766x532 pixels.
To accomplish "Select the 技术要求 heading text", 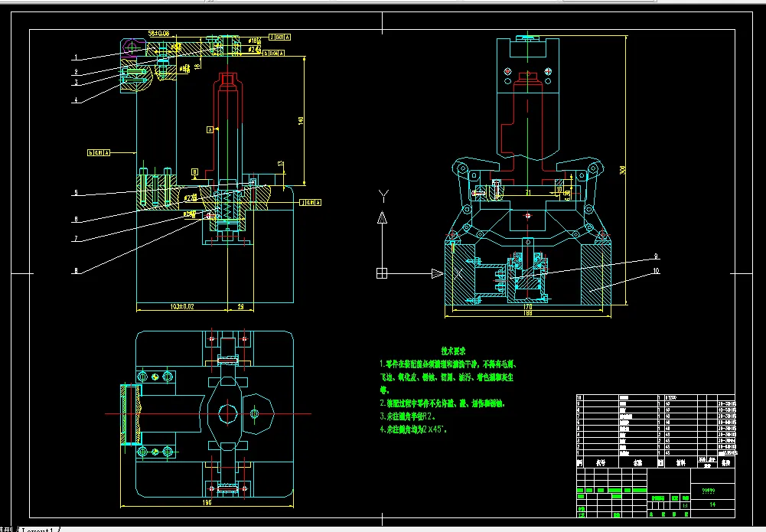I will (454, 351).
